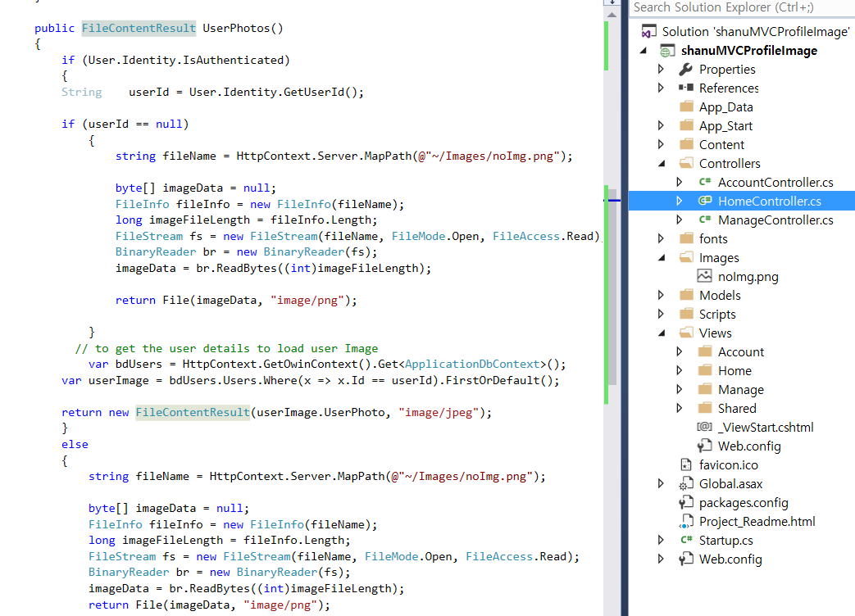Expand the Models folder
The width and height of the screenshot is (855, 616).
pyautogui.click(x=661, y=295)
